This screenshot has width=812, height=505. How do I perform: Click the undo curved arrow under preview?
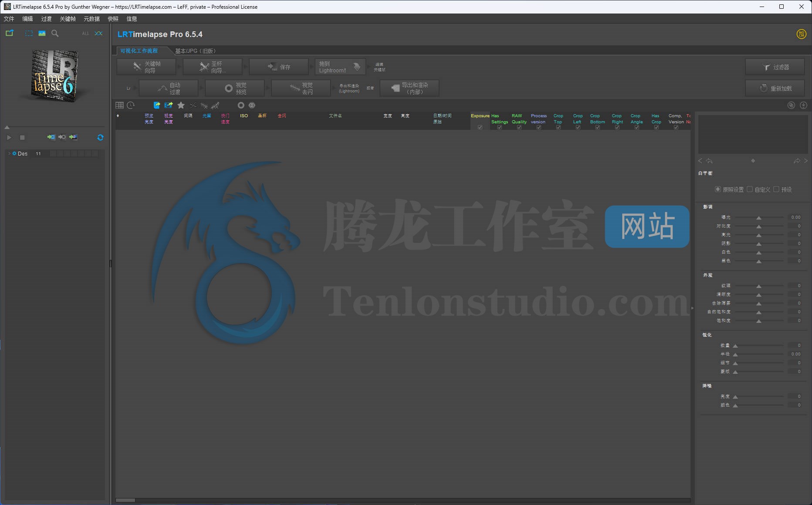pos(710,161)
